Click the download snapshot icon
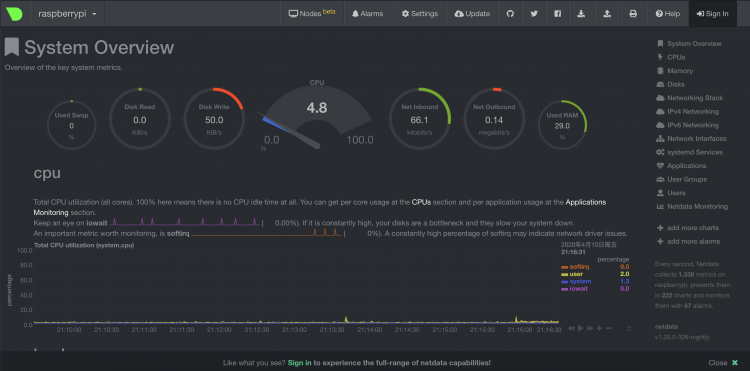Viewport: 750px width, 371px height. tap(581, 13)
